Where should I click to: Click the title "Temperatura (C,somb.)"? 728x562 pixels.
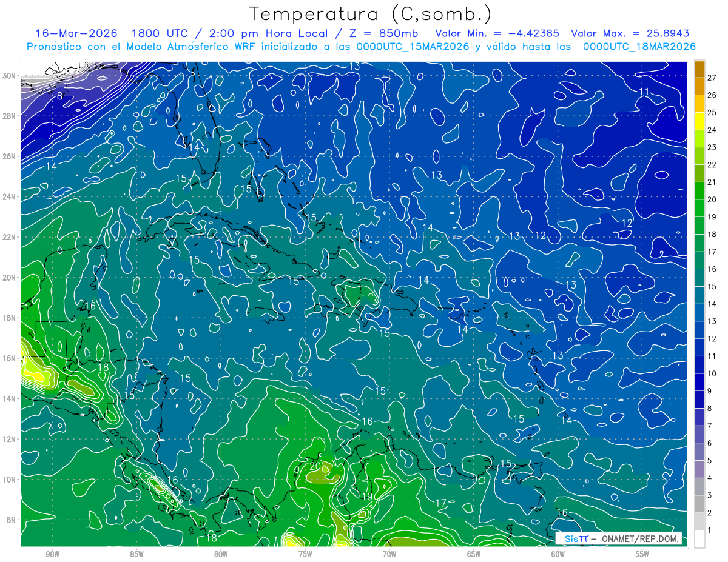pyautogui.click(x=370, y=14)
